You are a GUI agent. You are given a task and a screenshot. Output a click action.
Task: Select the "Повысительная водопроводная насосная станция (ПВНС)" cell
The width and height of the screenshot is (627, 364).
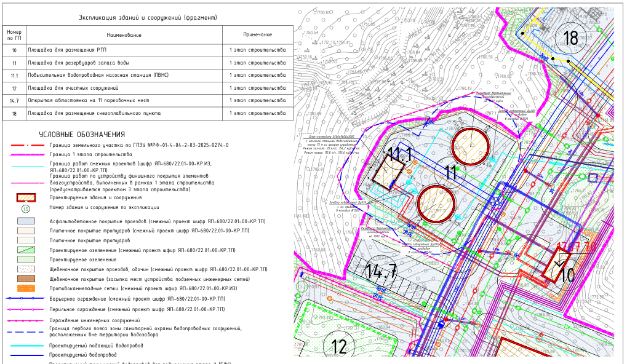pos(124,76)
